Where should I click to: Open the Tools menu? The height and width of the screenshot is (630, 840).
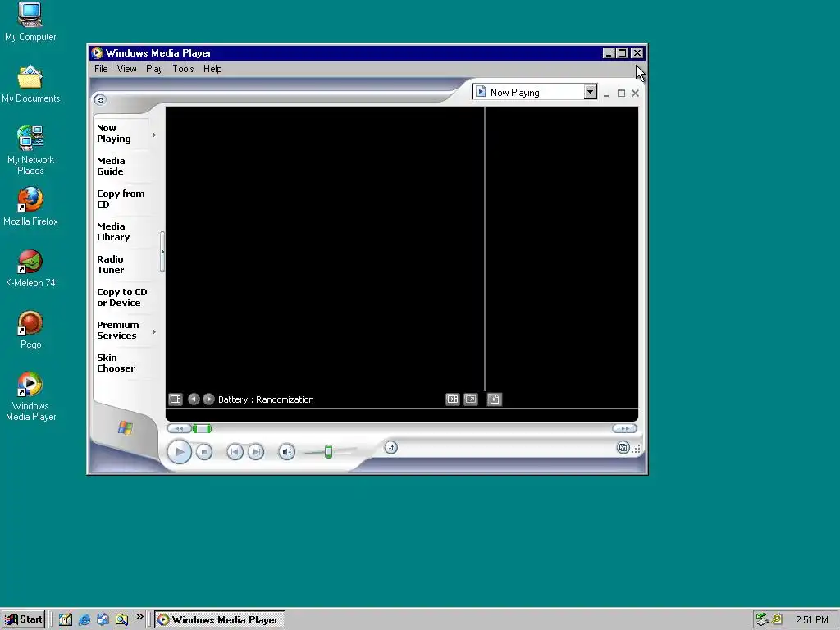(183, 69)
